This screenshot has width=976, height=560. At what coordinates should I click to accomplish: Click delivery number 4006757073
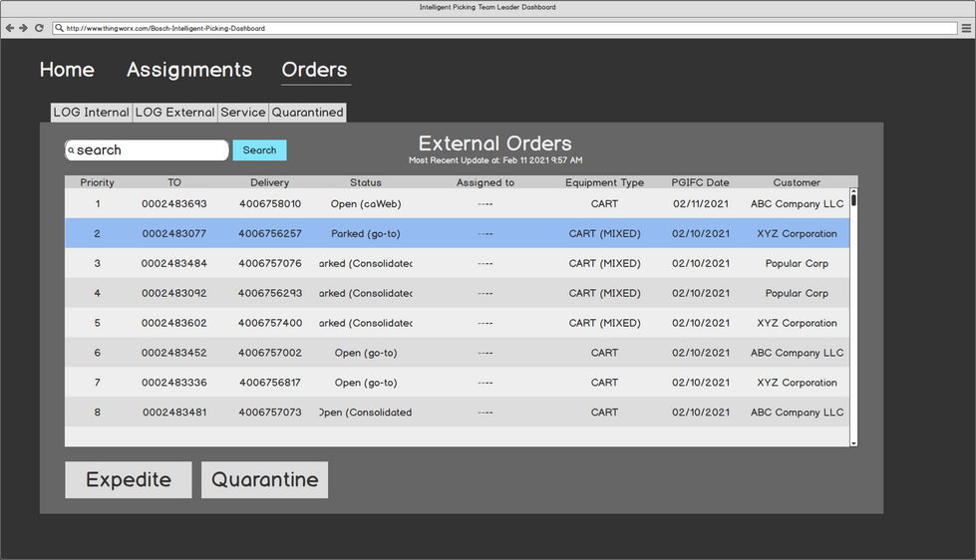pyautogui.click(x=270, y=413)
